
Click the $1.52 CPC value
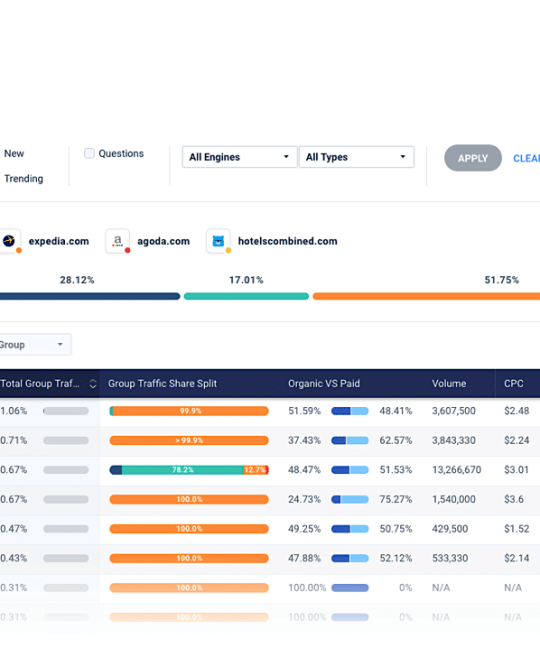point(516,529)
